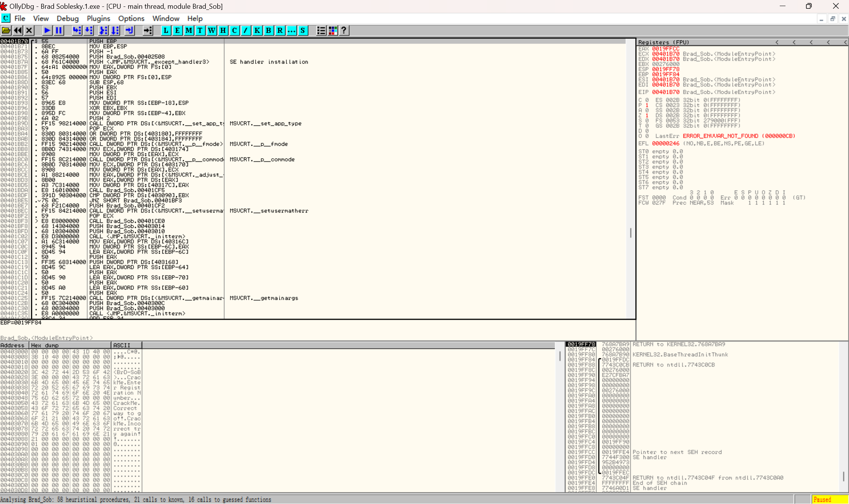Click the Hex dump column header
The width and height of the screenshot is (849, 504).
pos(70,345)
